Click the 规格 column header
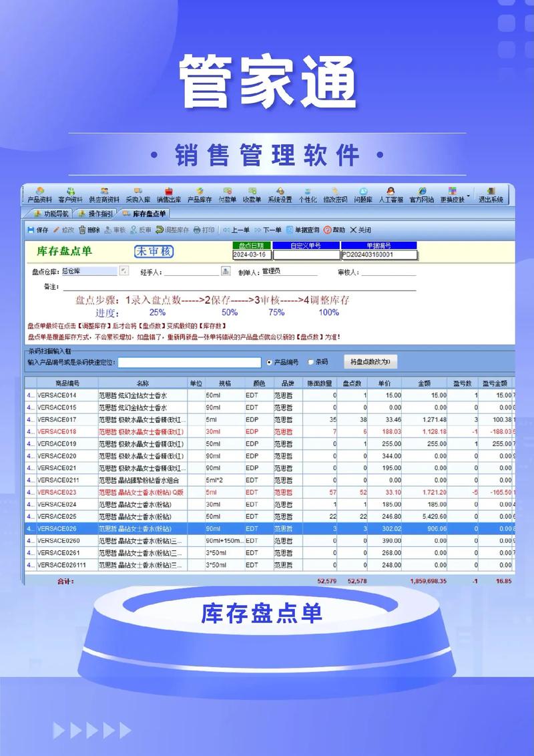This screenshot has width=534, height=756. (224, 383)
